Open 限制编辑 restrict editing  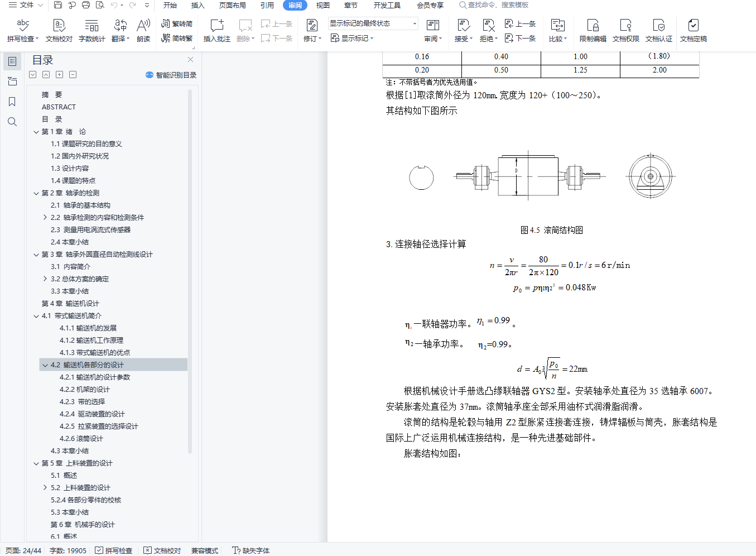coord(593,30)
